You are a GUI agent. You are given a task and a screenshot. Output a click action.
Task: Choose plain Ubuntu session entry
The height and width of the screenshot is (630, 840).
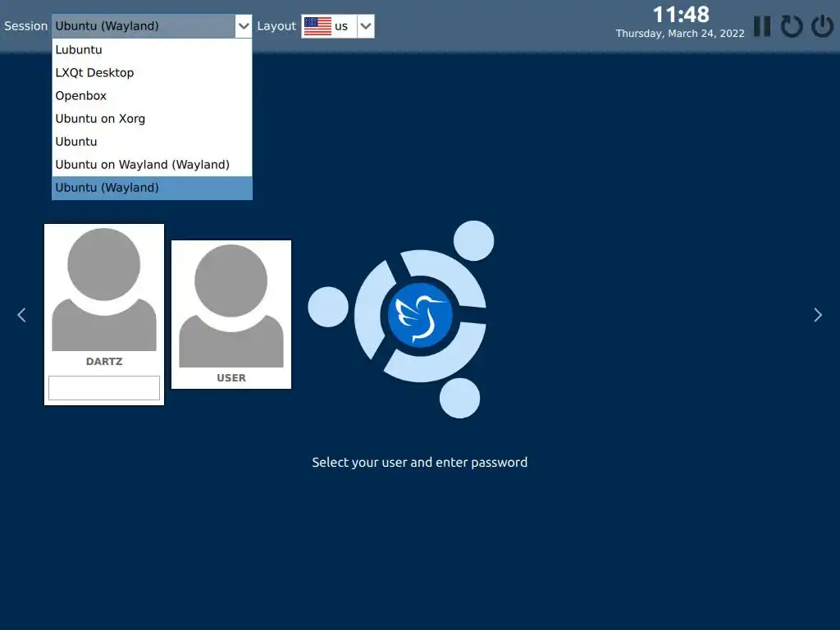coord(152,142)
